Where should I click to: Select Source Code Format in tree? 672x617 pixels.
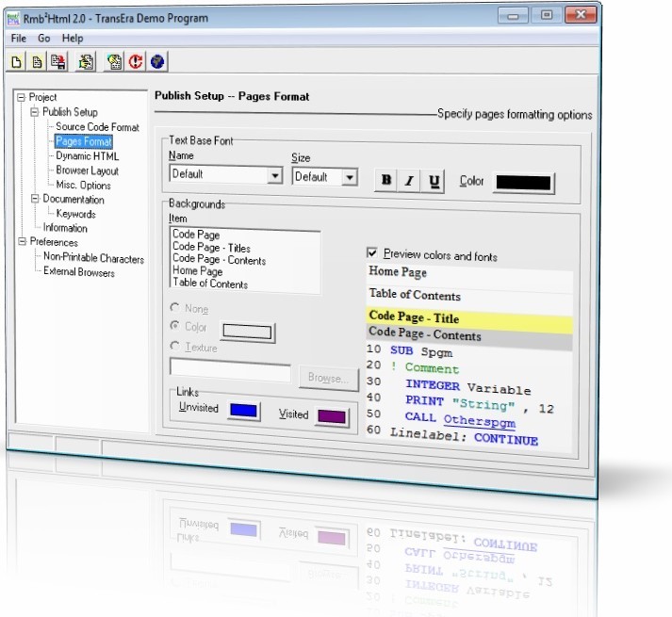point(97,127)
